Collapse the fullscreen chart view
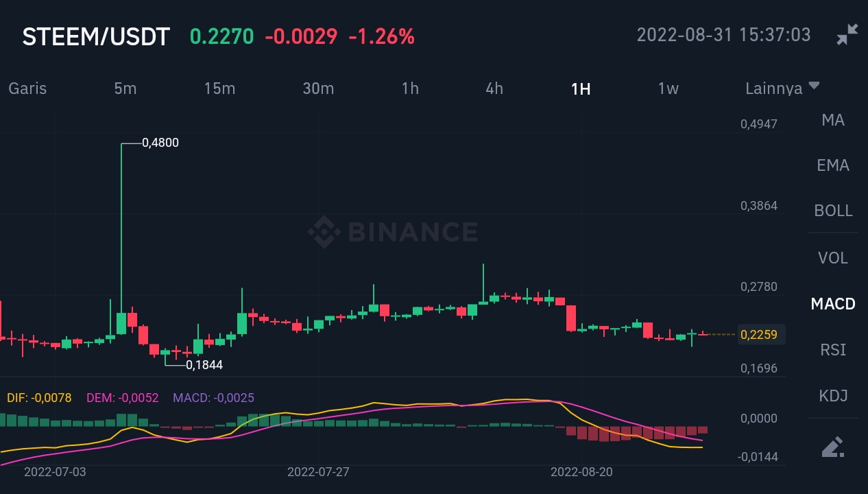The height and width of the screenshot is (494, 868). (x=847, y=34)
